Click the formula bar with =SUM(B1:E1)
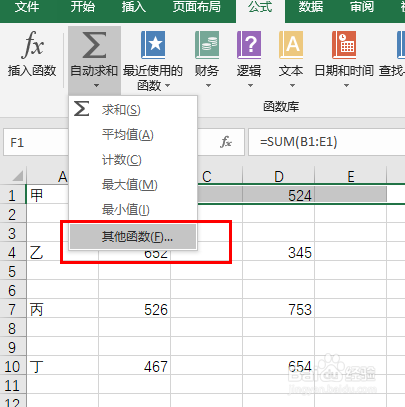This screenshot has width=405, height=407. pyautogui.click(x=326, y=142)
